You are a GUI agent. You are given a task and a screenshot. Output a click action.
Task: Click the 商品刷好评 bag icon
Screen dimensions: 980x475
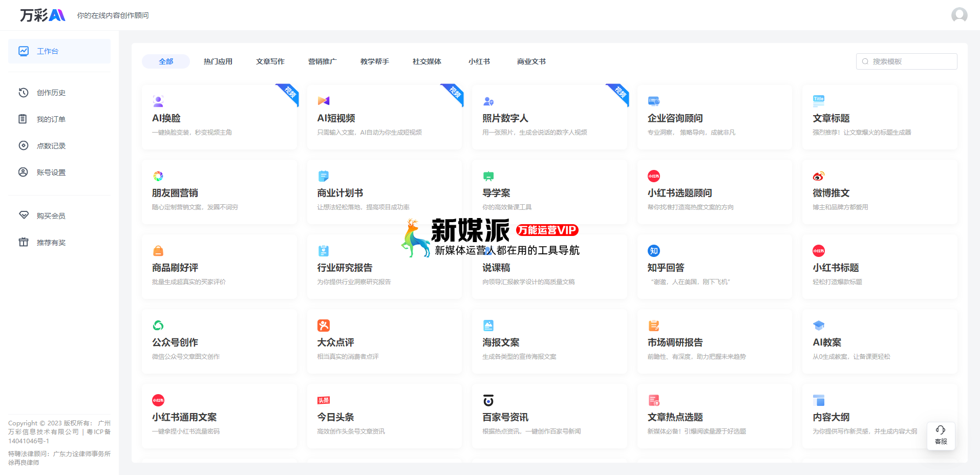[x=158, y=251]
